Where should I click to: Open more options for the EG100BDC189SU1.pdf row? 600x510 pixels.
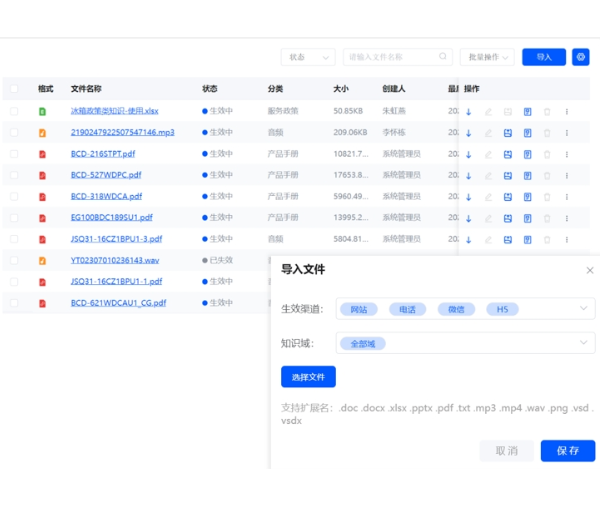click(x=566, y=218)
